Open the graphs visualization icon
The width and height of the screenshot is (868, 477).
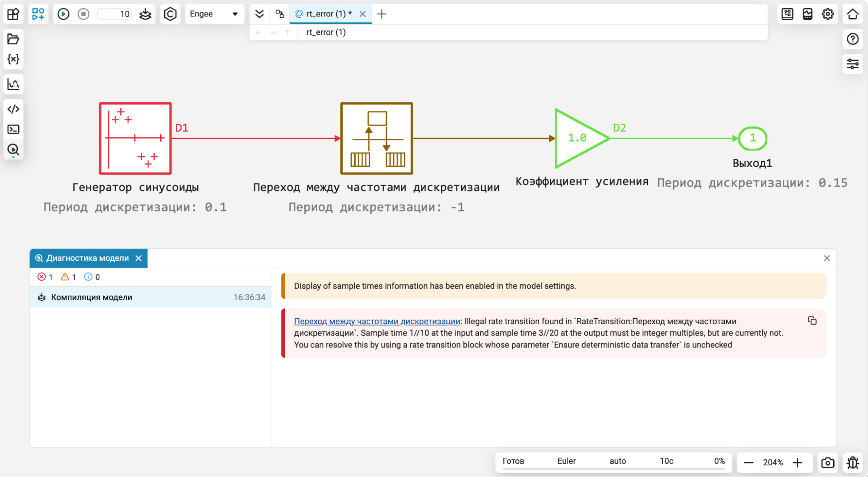pyautogui.click(x=13, y=84)
